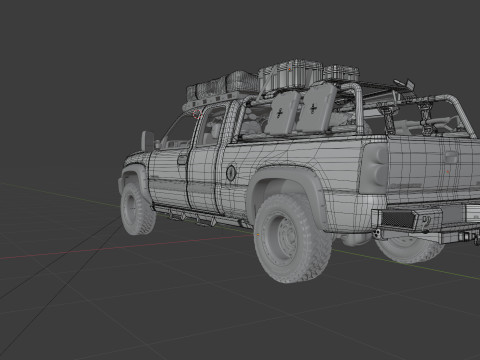Select the left jerry can with cross

pyautogui.click(x=284, y=113)
